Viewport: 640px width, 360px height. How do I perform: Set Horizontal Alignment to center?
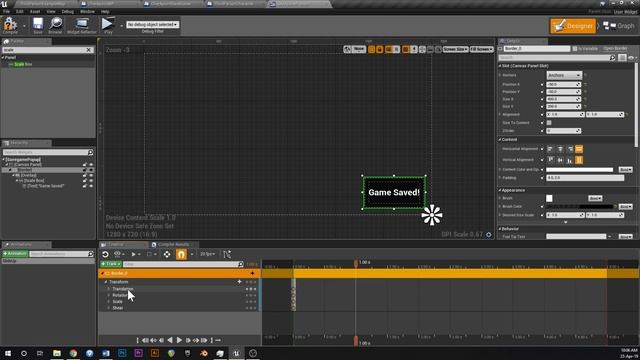tap(560, 149)
